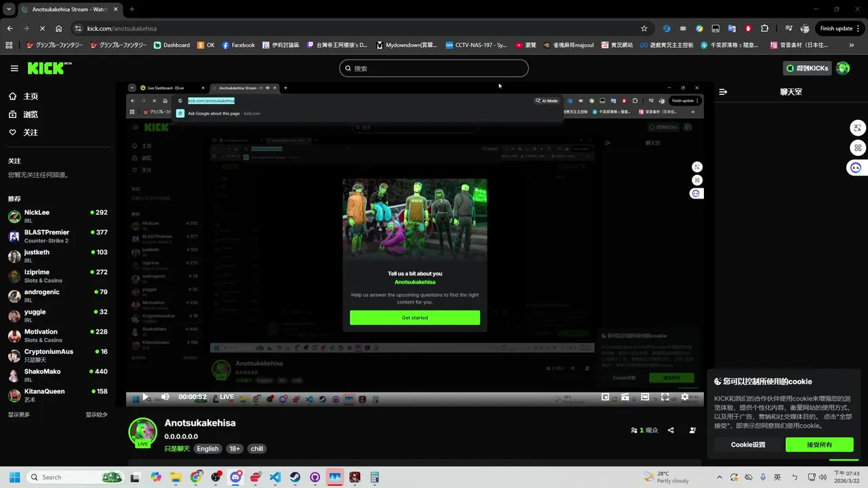Click the user icon beside share
Screen dimensions: 868x488
click(x=692, y=430)
